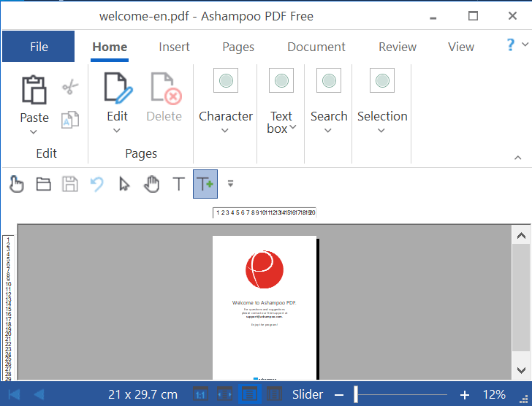This screenshot has width=532, height=406.
Task: Open the File menu
Action: (38, 47)
